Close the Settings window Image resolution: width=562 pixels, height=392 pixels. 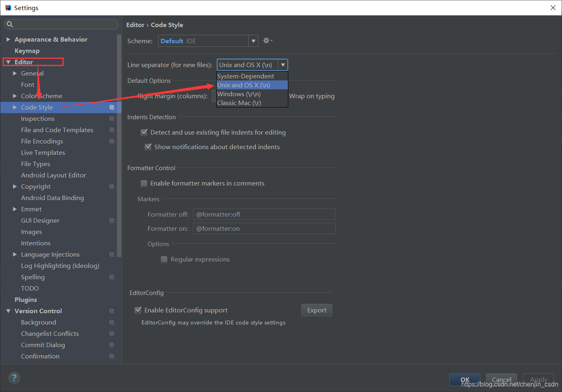[553, 8]
